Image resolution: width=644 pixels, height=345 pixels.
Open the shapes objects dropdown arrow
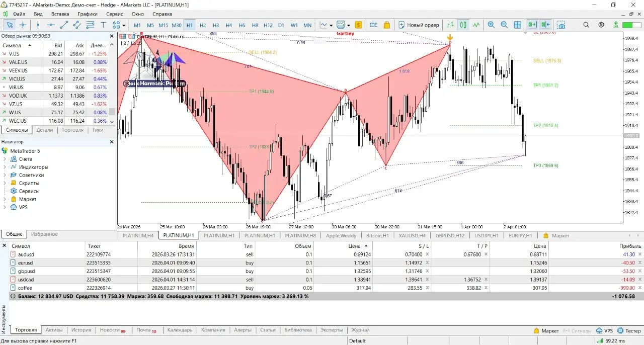click(124, 25)
